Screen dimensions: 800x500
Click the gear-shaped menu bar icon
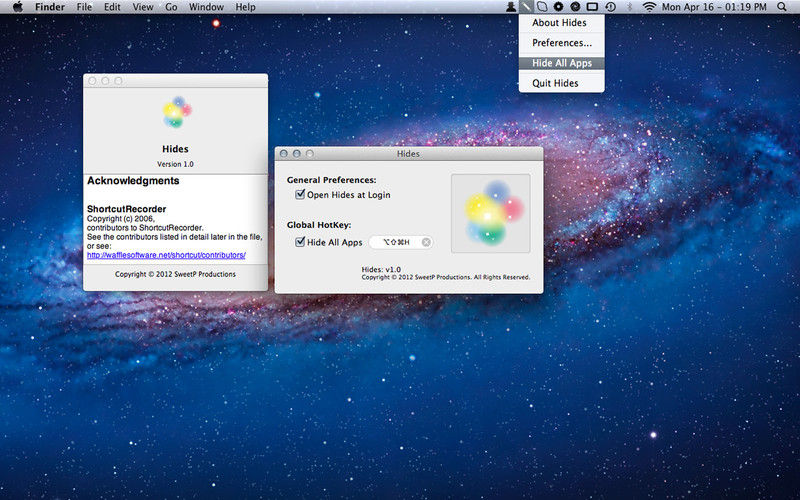(x=559, y=7)
